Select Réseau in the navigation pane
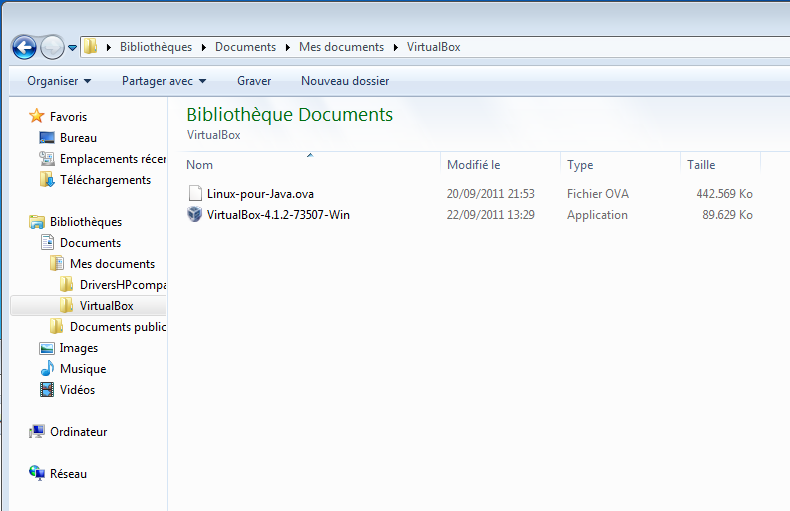The height and width of the screenshot is (511, 790). click(x=68, y=474)
